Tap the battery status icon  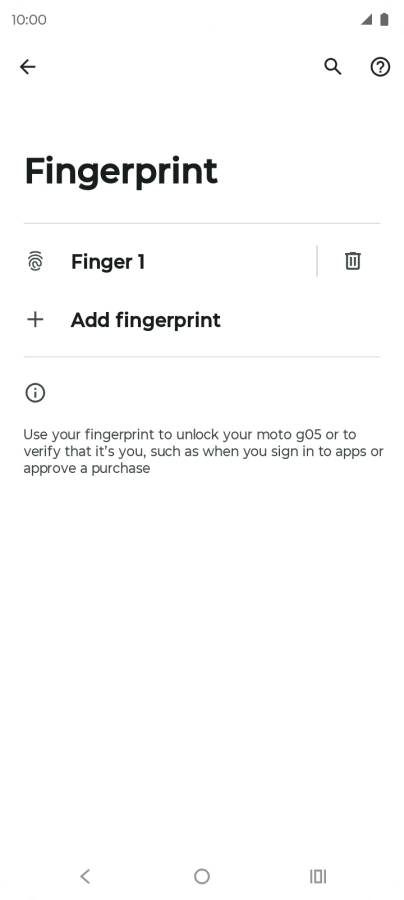pyautogui.click(x=384, y=20)
